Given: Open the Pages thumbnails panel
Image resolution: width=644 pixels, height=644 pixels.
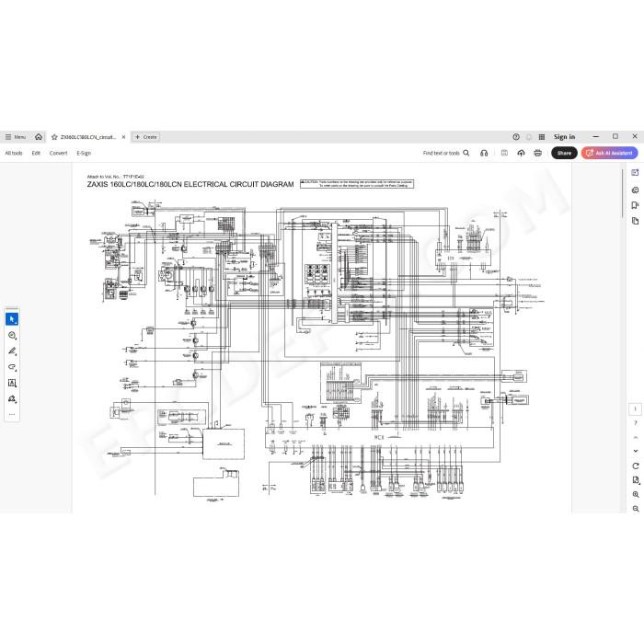Looking at the screenshot, I should (x=636, y=221).
